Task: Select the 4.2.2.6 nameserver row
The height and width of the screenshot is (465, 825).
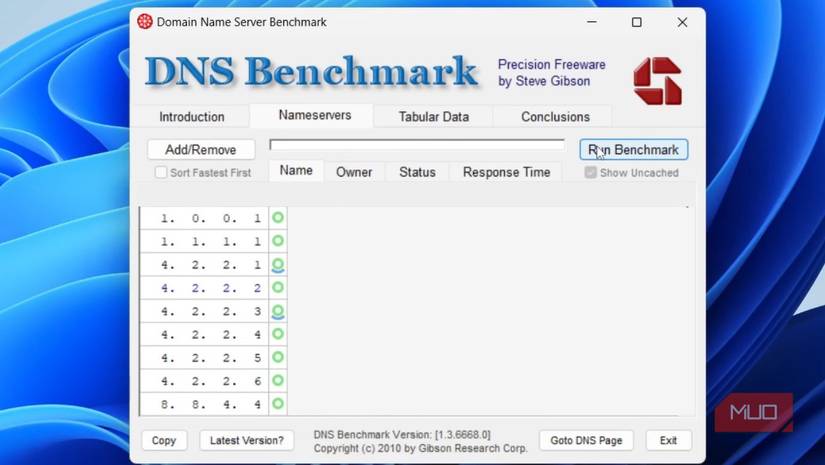Action: 205,381
